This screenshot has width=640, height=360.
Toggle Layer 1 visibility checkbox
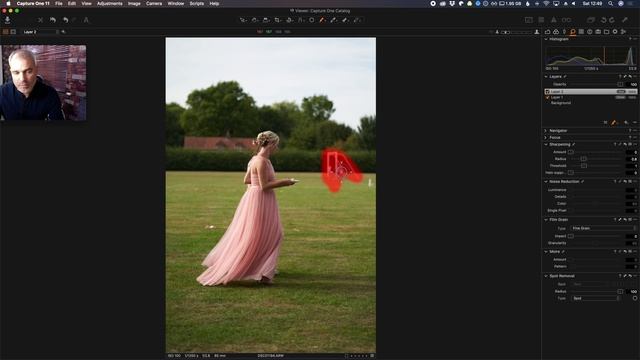pyautogui.click(x=547, y=98)
